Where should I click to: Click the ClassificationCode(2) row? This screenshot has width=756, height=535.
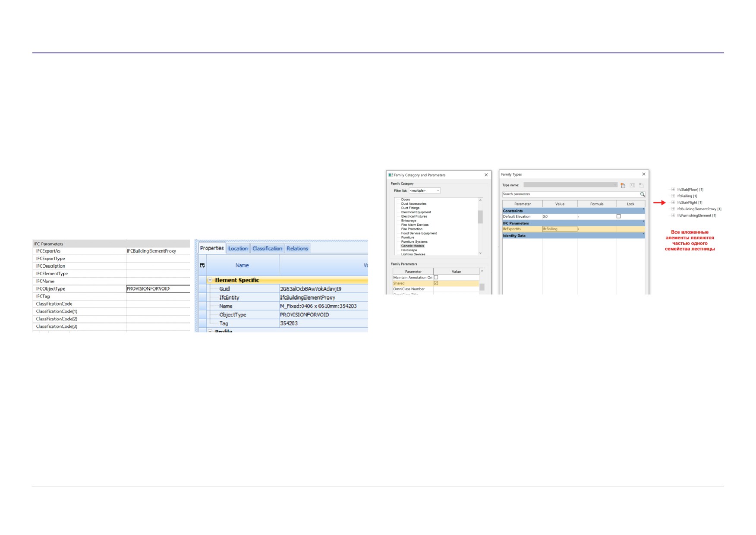[x=111, y=319]
